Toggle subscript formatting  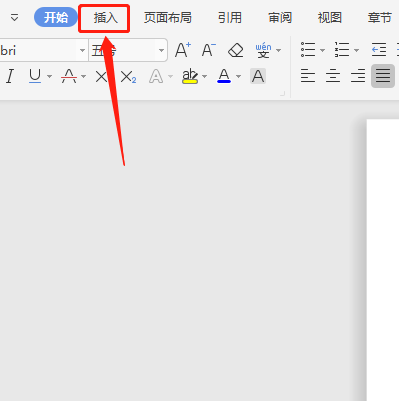coord(128,76)
